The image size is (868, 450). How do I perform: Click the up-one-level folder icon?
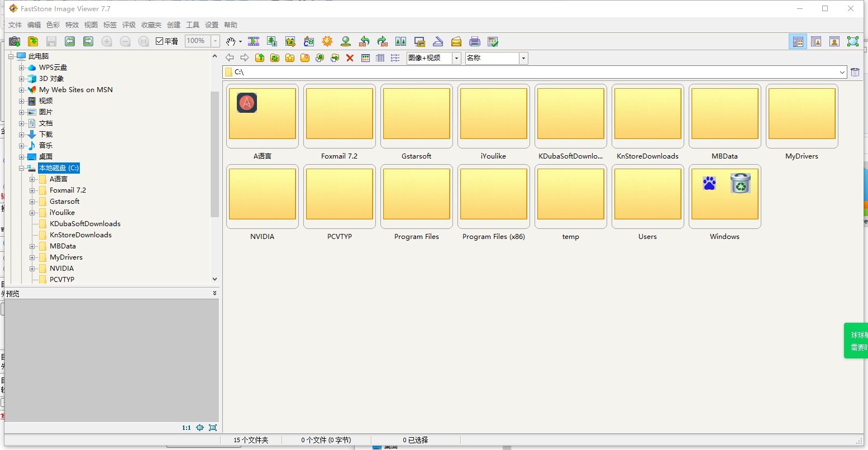pyautogui.click(x=260, y=58)
